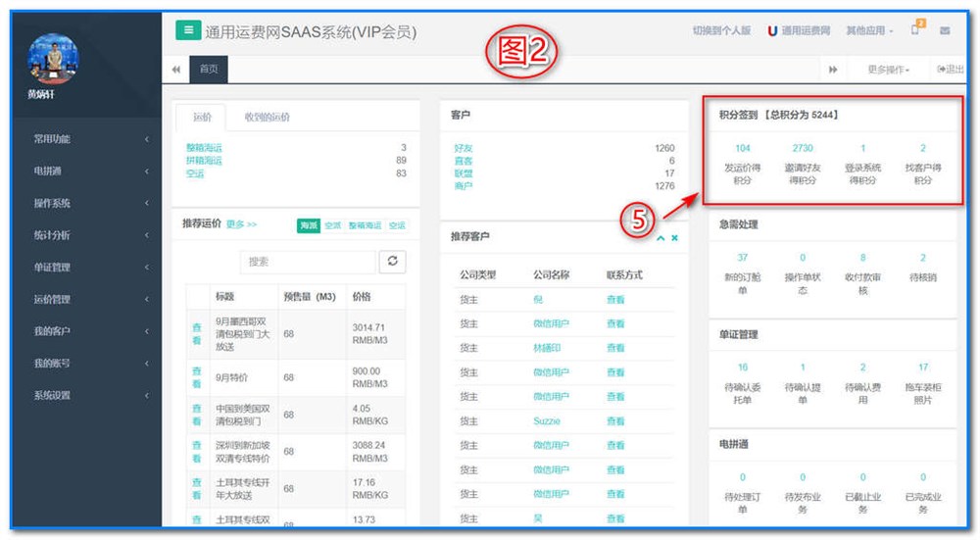Open 新的订舱单 showing 37
The height and width of the screenshot is (540, 980).
click(x=743, y=273)
